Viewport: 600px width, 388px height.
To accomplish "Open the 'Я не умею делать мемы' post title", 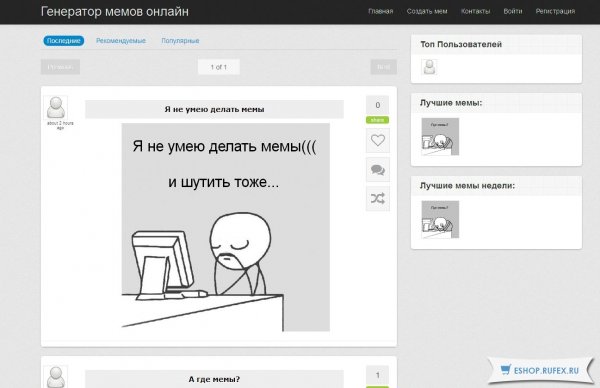I will (214, 109).
